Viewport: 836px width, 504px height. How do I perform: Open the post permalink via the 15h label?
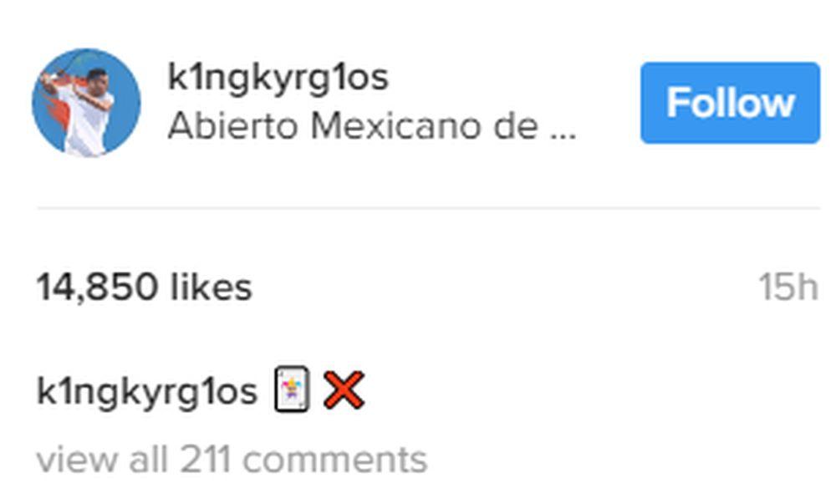788,288
